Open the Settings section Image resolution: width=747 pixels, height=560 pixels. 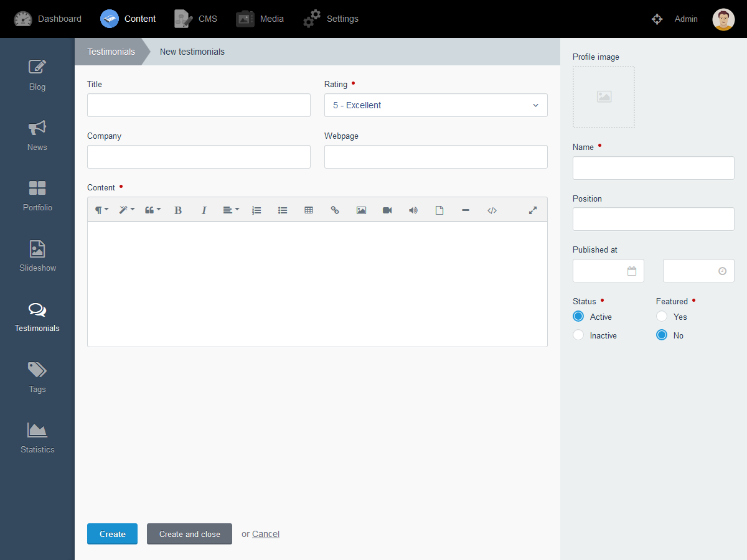[331, 19]
